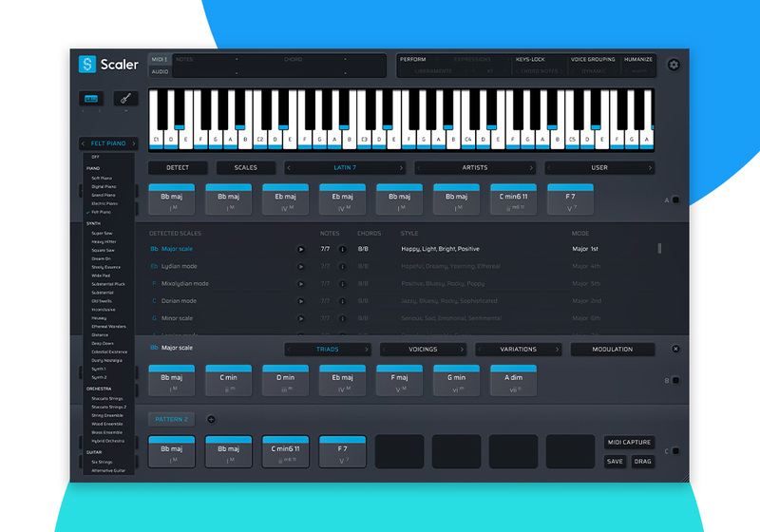Play the C Dorian mode preview
The height and width of the screenshot is (532, 760).
point(301,301)
